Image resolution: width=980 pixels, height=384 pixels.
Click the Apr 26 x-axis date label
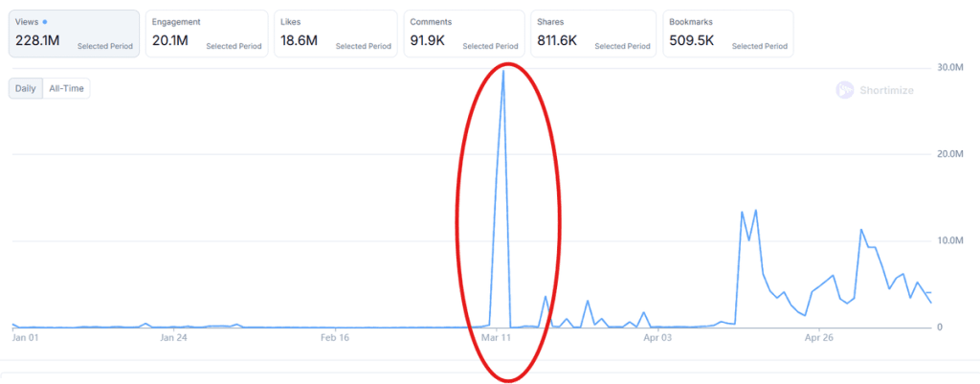click(820, 338)
